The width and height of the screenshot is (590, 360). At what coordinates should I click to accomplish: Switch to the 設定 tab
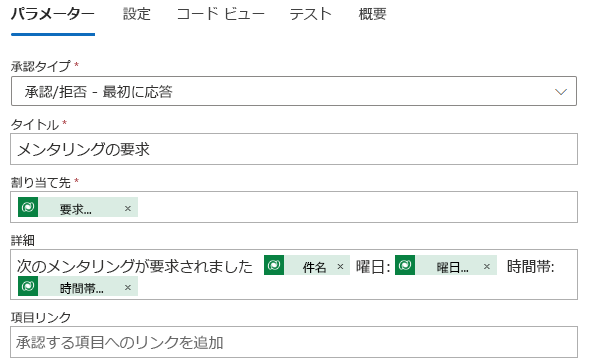click(x=137, y=14)
